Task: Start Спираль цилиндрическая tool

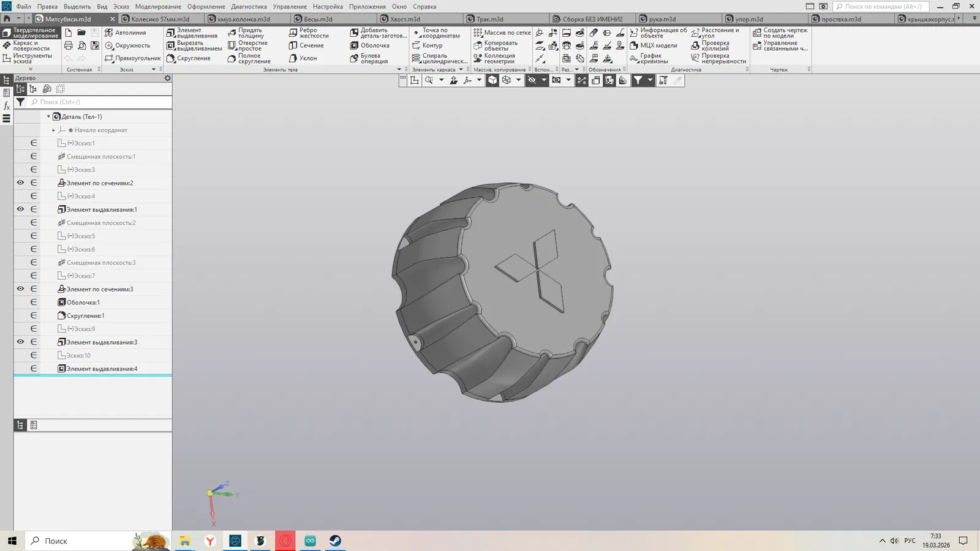Action: tap(440, 59)
